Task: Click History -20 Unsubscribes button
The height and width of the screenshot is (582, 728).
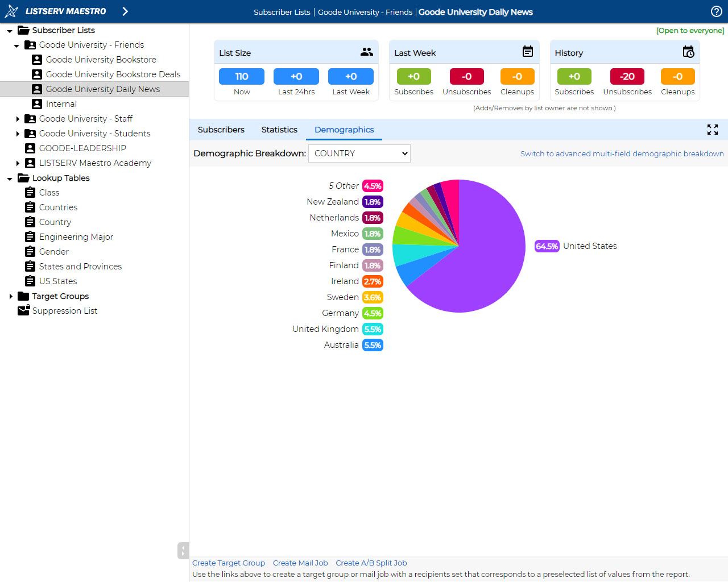Action: pyautogui.click(x=627, y=76)
